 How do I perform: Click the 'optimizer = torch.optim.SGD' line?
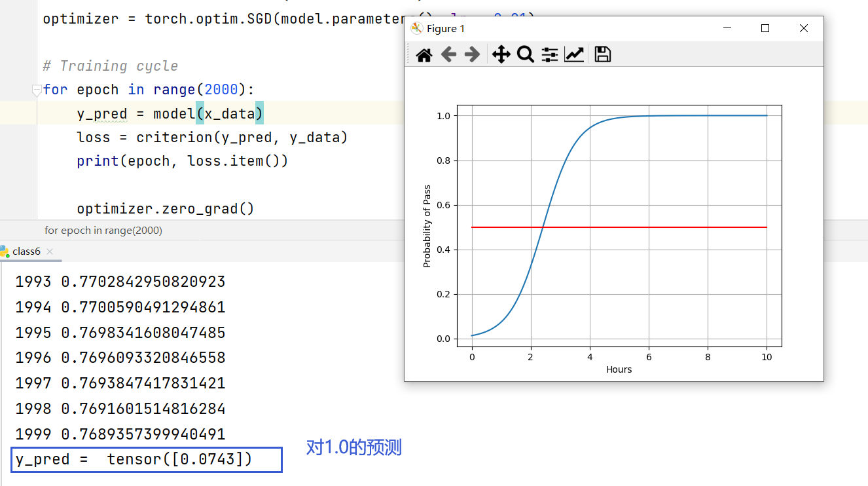(x=224, y=18)
